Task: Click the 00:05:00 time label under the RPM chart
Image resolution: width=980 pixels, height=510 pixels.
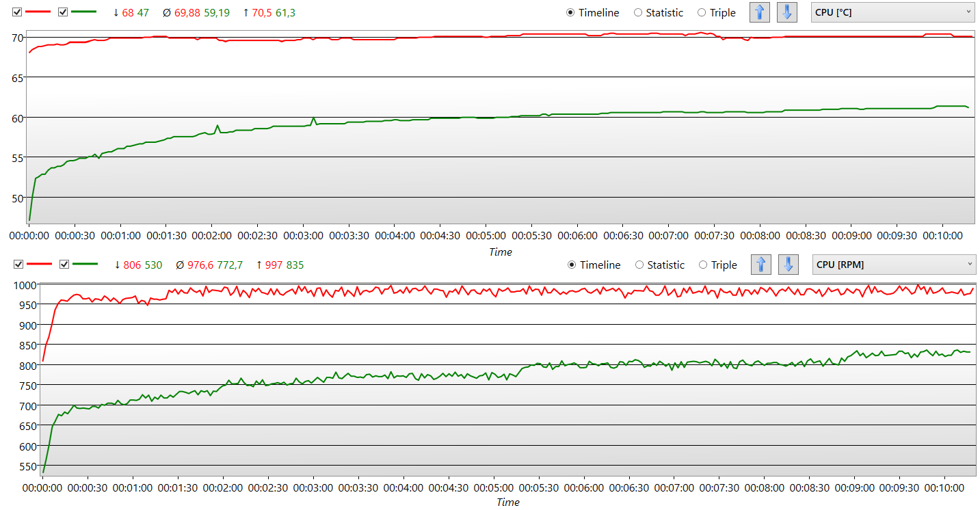Action: [x=494, y=488]
